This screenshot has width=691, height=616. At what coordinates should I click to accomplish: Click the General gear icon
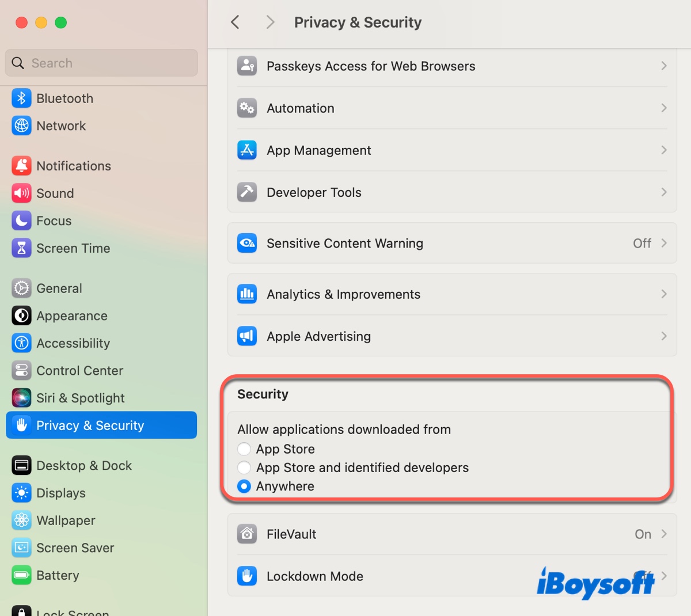click(21, 288)
